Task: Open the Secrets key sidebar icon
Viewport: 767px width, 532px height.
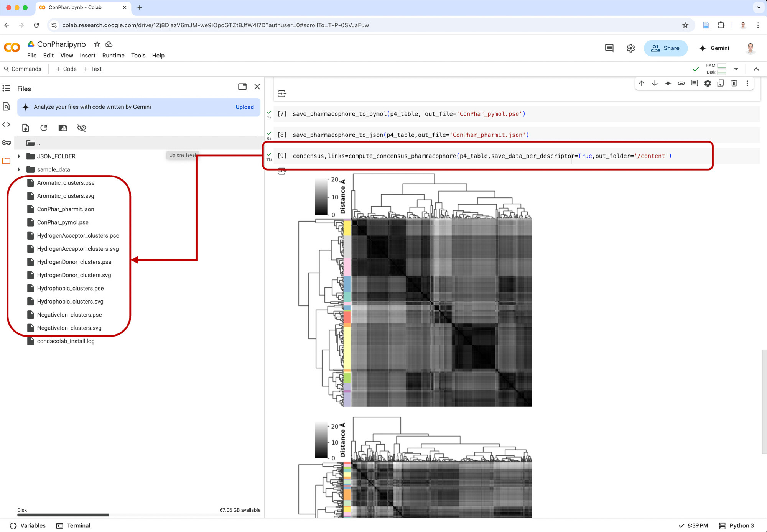Action: coord(6,143)
